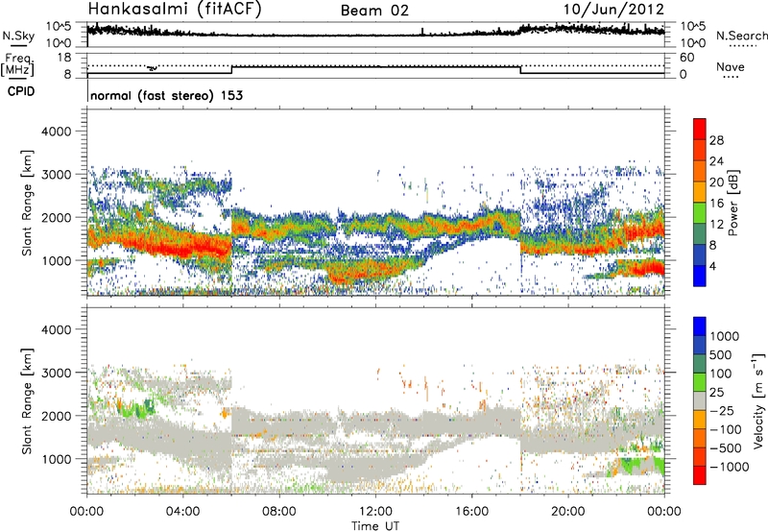This screenshot has height=532, width=768.
Task: Click the 20:00 time tick label
Action: (567, 512)
